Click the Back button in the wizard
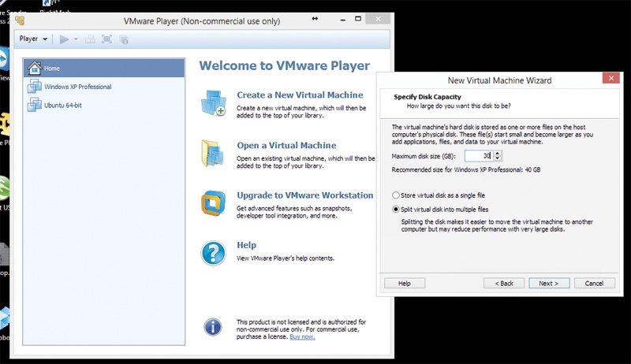The height and width of the screenshot is (364, 631). [x=504, y=284]
